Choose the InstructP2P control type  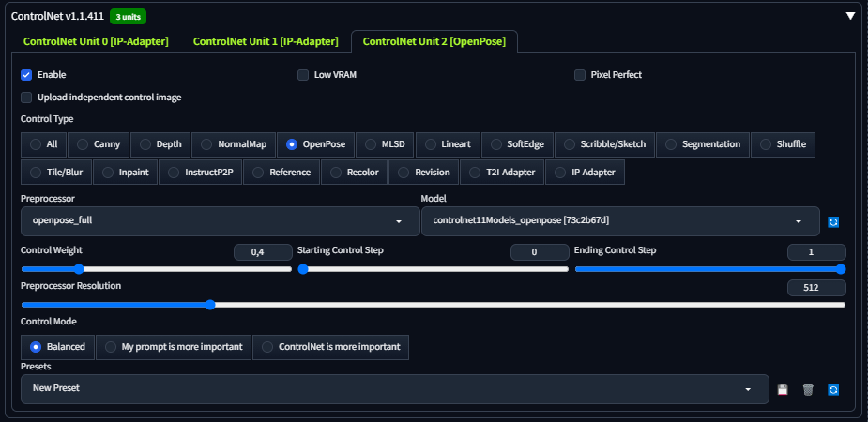pos(201,172)
